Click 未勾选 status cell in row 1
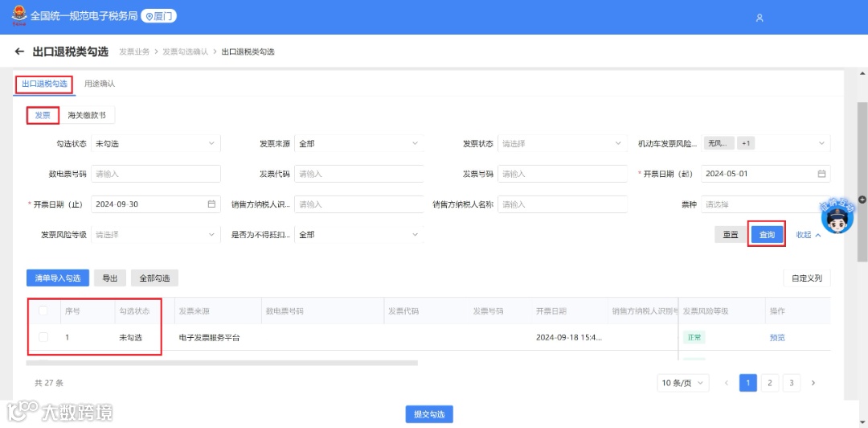The height and width of the screenshot is (428, 868). coord(131,338)
